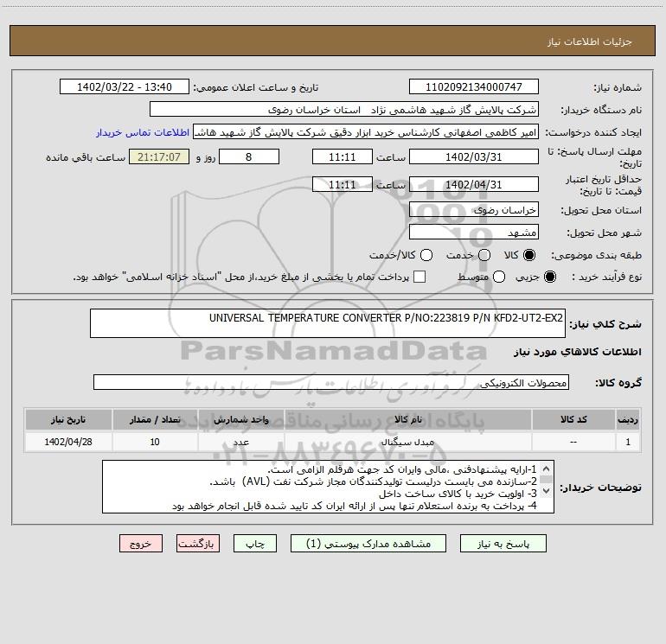
Task: Click the product group field محصولات الکترونیکی
Action: pos(331,382)
